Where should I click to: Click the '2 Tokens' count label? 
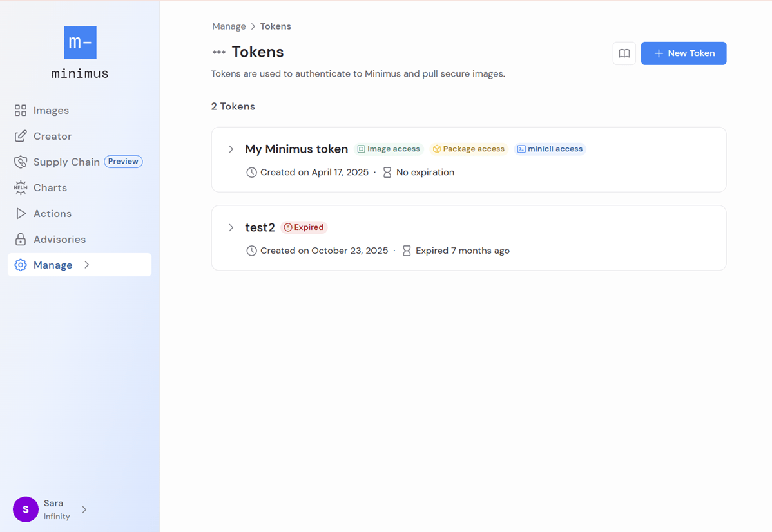click(x=233, y=106)
